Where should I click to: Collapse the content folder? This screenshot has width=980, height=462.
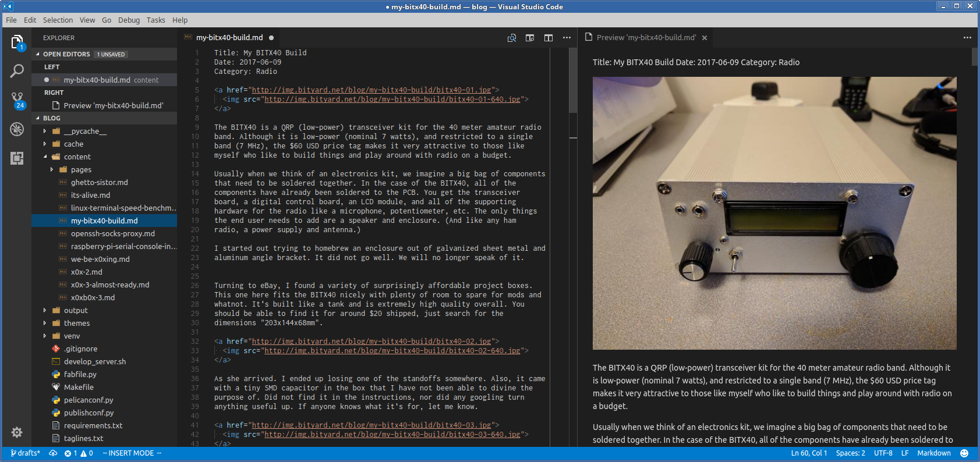click(45, 157)
